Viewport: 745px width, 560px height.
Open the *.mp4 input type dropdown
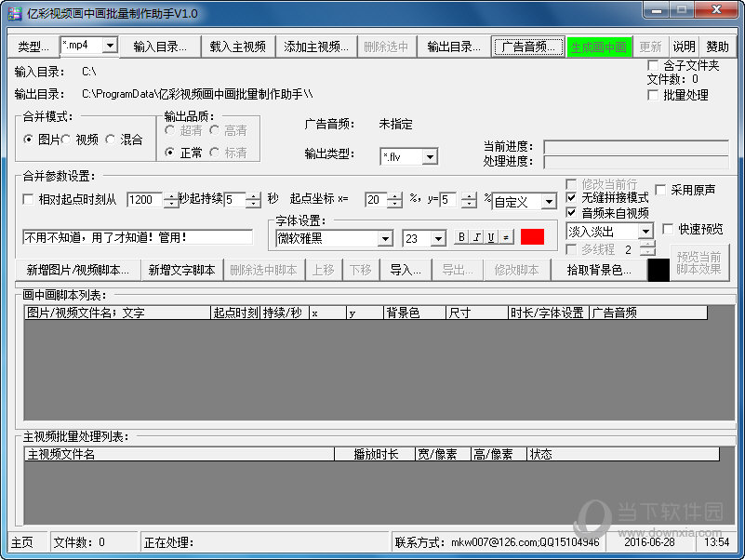[109, 46]
